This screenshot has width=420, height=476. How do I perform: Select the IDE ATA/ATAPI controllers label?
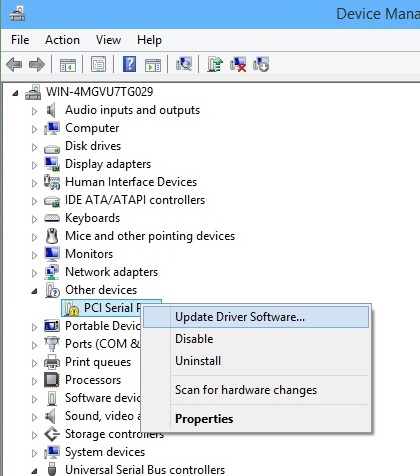pos(135,200)
